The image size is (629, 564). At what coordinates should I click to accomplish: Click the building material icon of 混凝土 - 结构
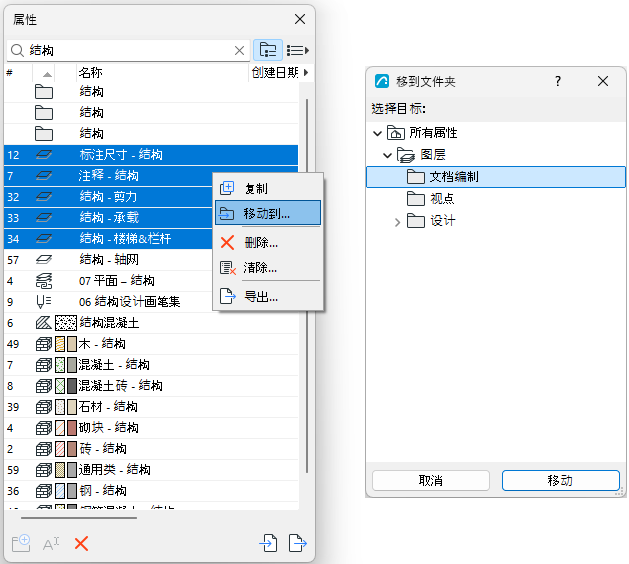44,365
